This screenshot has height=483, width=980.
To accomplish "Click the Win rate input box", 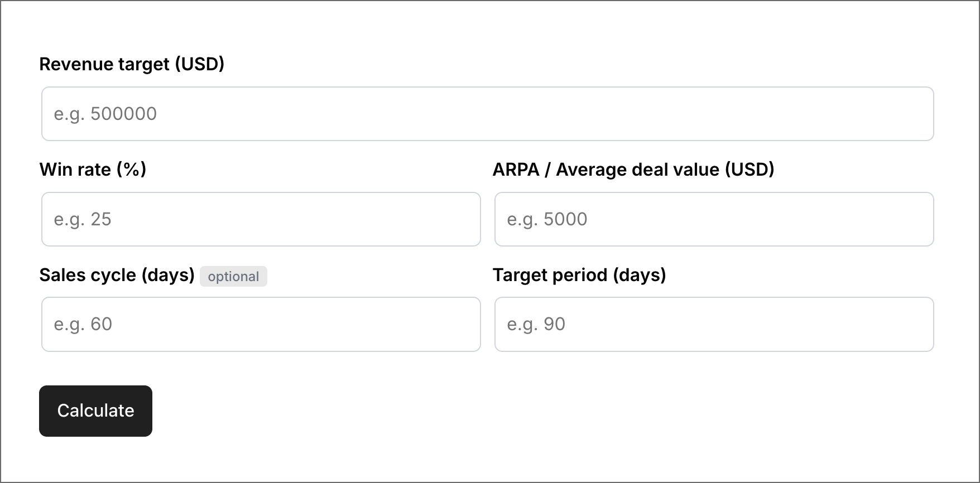I will click(261, 219).
